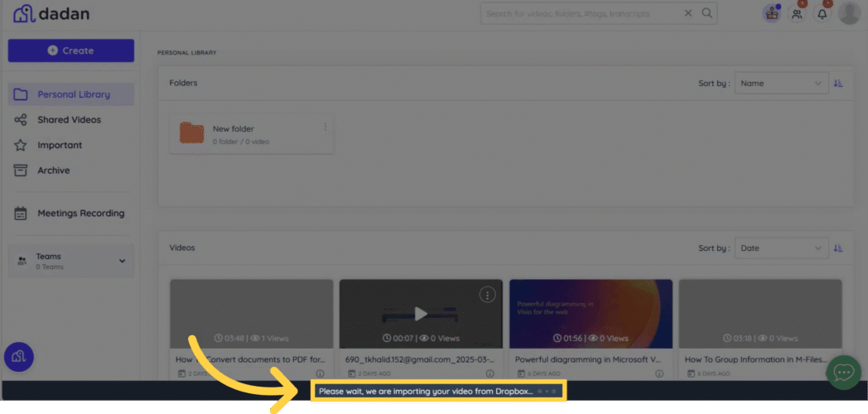868x414 pixels.
Task: Open the gift box rewards icon
Action: 772,13
